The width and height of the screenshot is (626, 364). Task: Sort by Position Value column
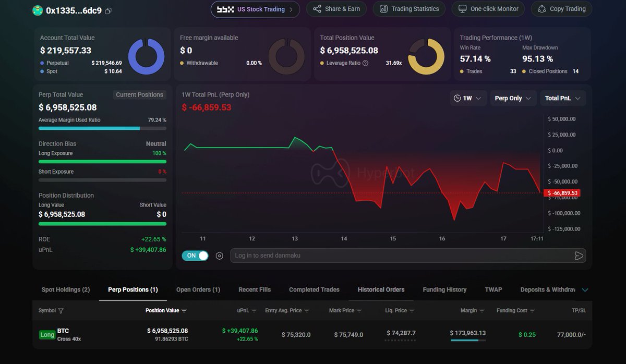166,311
